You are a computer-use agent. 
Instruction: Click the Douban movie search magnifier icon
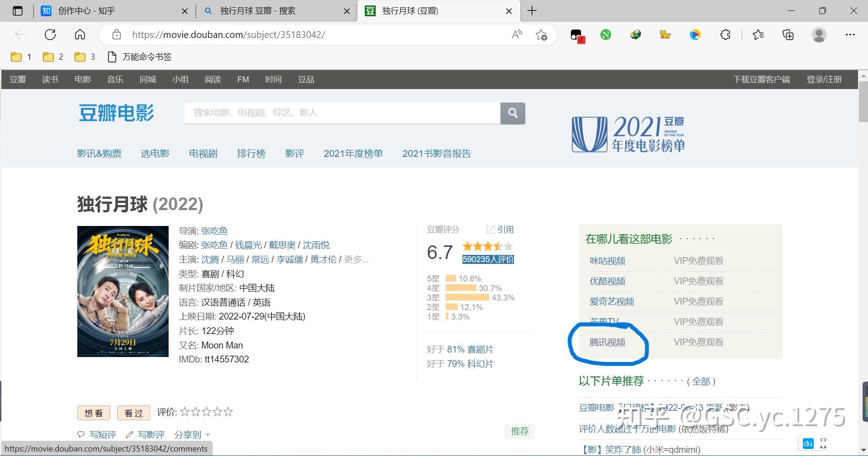[513, 113]
